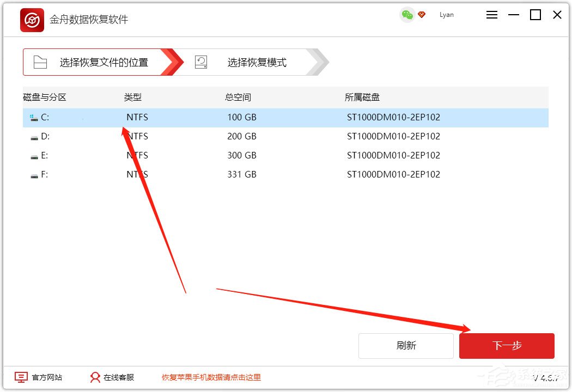Click the 在线客服 person icon
The width and height of the screenshot is (572, 392).
[x=95, y=377]
